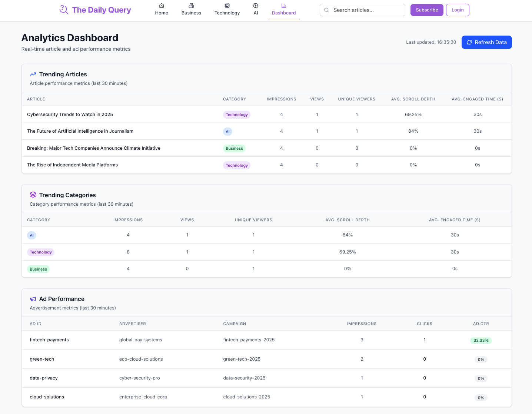Click the Subscribe button
Viewport: 532px width, 414px height.
426,10
